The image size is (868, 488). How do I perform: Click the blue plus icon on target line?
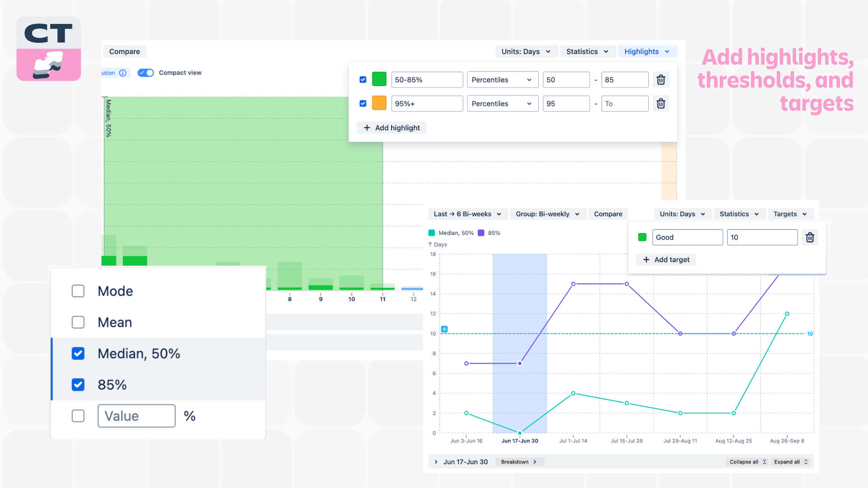[444, 329]
